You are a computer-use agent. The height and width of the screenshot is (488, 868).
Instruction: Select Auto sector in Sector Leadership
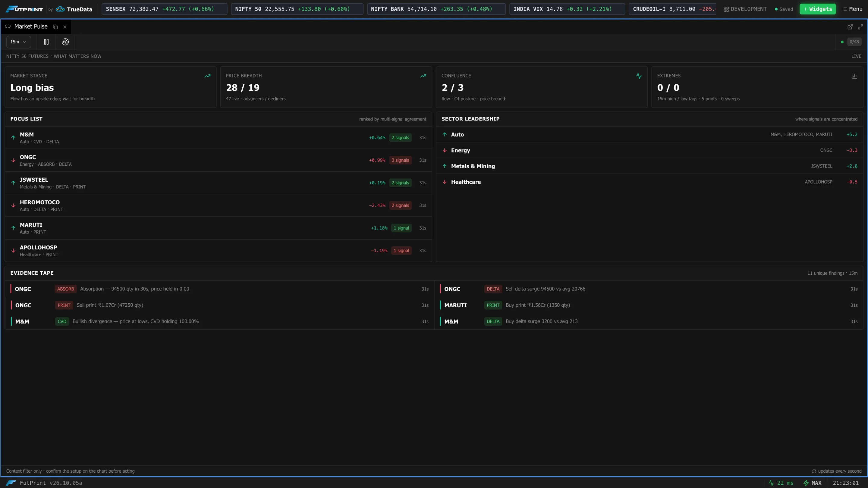coord(649,134)
